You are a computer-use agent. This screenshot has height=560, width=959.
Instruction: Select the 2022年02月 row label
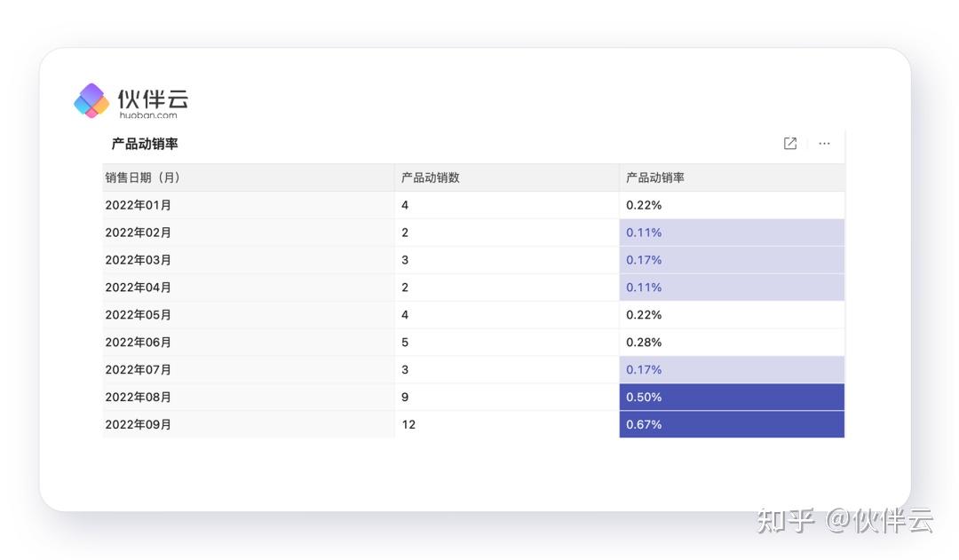click(x=139, y=233)
